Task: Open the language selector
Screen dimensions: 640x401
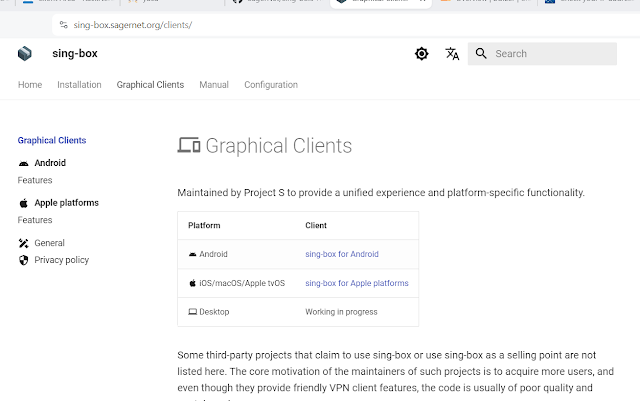Action: [452, 54]
